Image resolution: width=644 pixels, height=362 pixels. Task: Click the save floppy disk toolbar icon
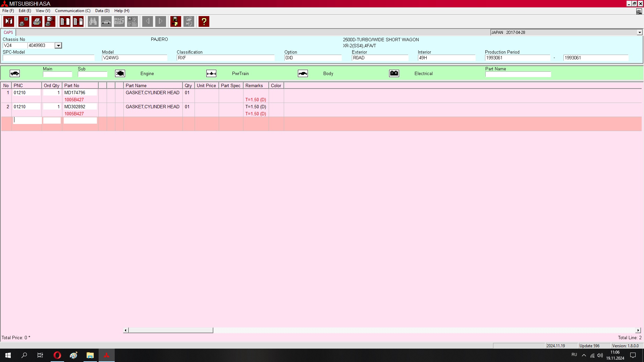coord(175,21)
